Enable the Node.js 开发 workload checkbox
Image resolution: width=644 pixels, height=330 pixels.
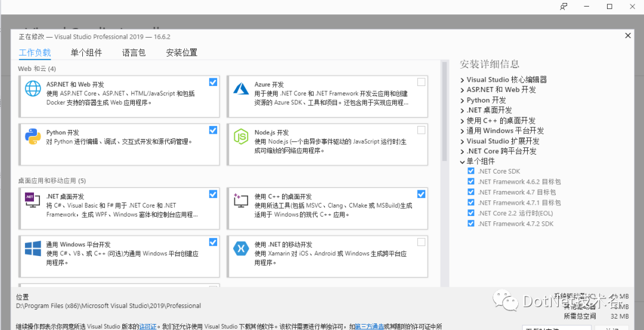(x=421, y=130)
